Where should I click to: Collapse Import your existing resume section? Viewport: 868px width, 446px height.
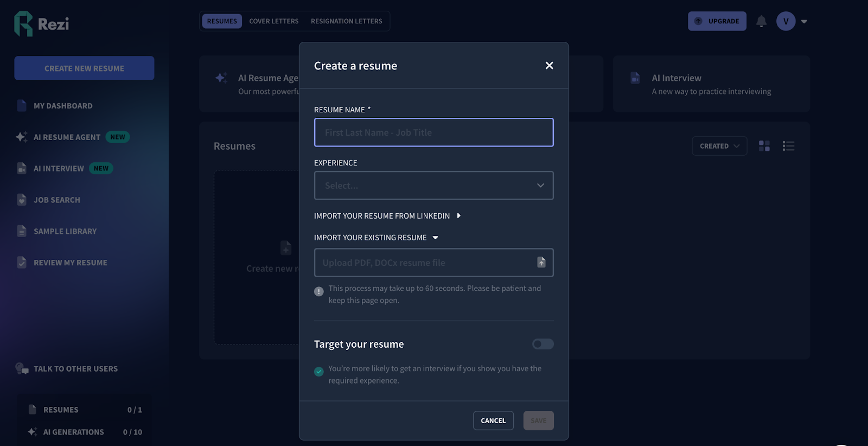(x=375, y=238)
